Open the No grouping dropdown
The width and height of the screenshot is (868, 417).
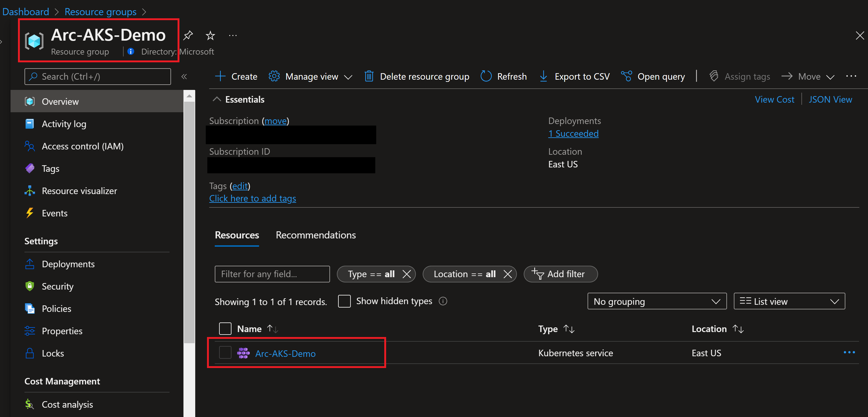[657, 301]
